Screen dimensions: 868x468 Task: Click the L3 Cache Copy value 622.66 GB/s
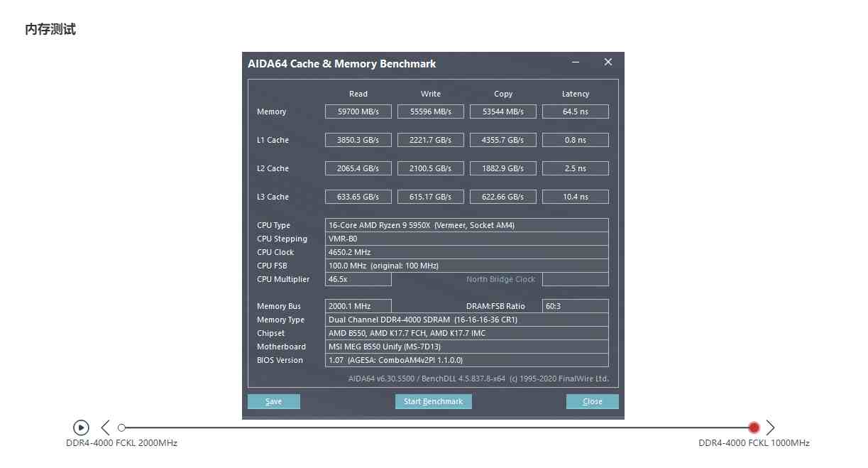click(503, 197)
